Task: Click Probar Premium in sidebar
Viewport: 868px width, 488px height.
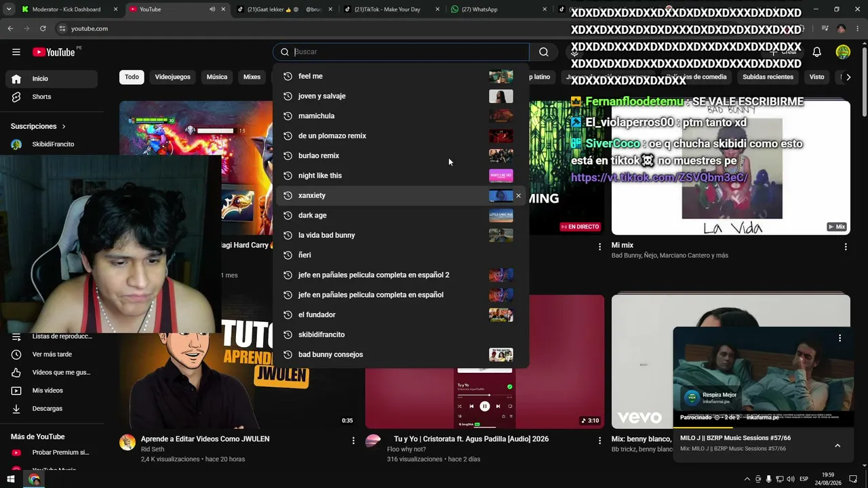Action: click(x=52, y=453)
